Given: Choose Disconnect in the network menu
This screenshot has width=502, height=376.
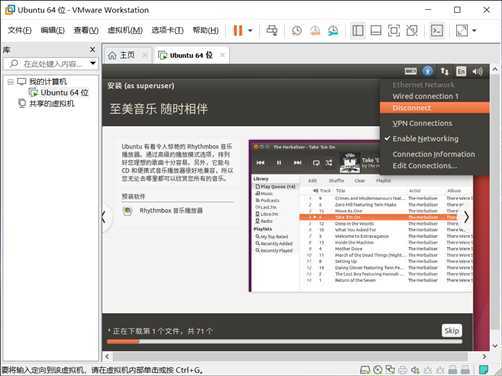Looking at the screenshot, I should [x=434, y=108].
